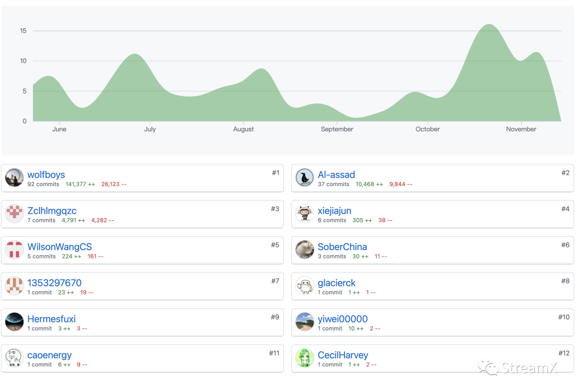Click the CecilHarvey username
576x392 pixels.
tap(343, 355)
